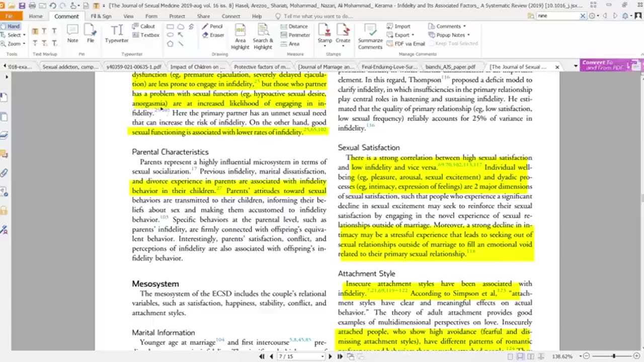Choose the File attachment pin tool

(91, 34)
